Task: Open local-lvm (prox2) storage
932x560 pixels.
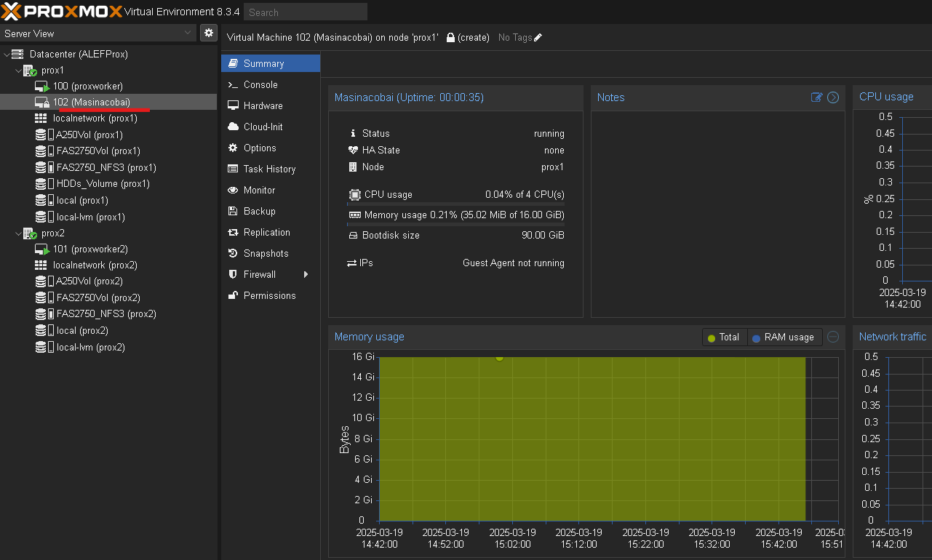Action: [x=91, y=347]
